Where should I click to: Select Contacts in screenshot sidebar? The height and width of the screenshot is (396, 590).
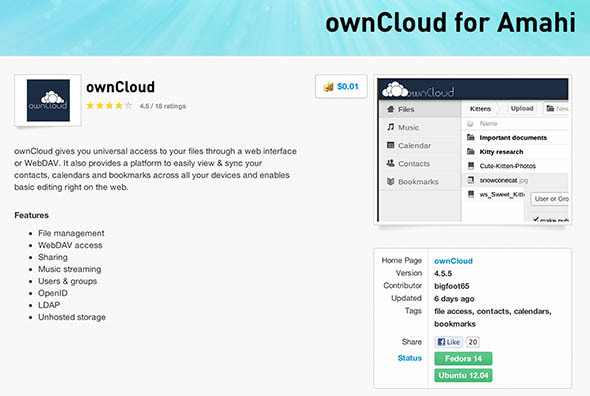pyautogui.click(x=420, y=163)
